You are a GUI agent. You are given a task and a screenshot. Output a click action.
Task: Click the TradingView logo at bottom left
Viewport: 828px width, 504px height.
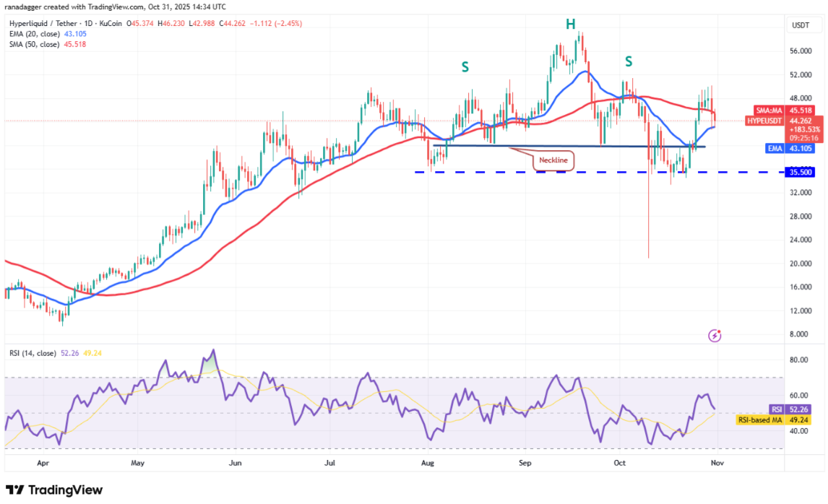(54, 490)
